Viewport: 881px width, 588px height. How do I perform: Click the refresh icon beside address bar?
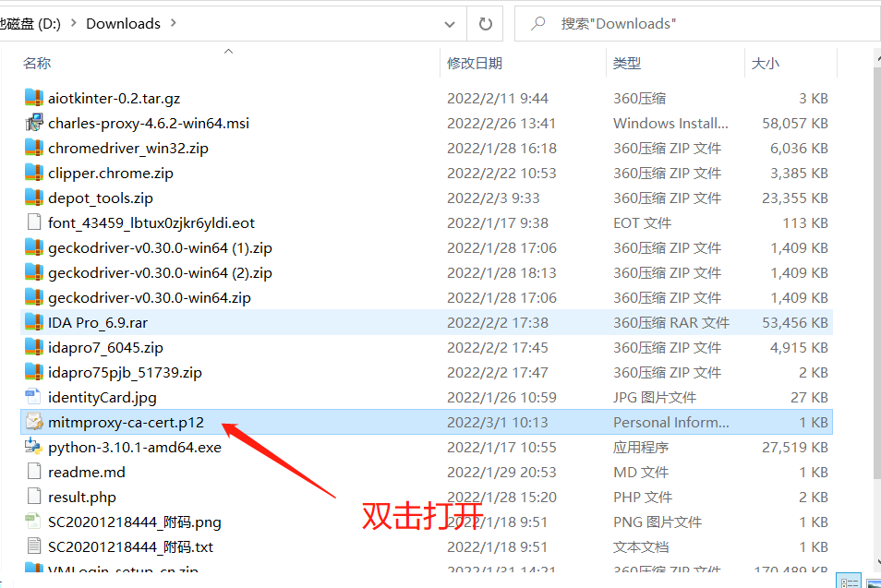tap(485, 24)
